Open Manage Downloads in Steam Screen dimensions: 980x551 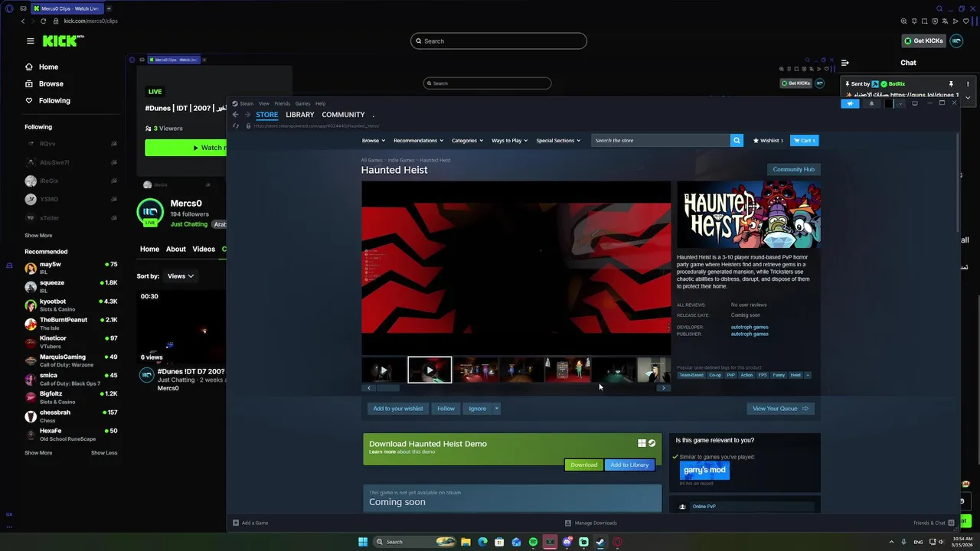point(590,523)
